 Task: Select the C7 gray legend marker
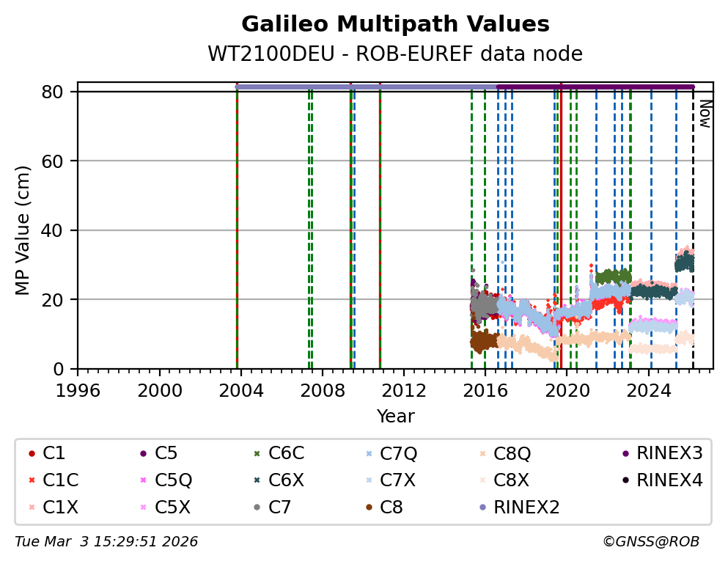click(x=257, y=507)
